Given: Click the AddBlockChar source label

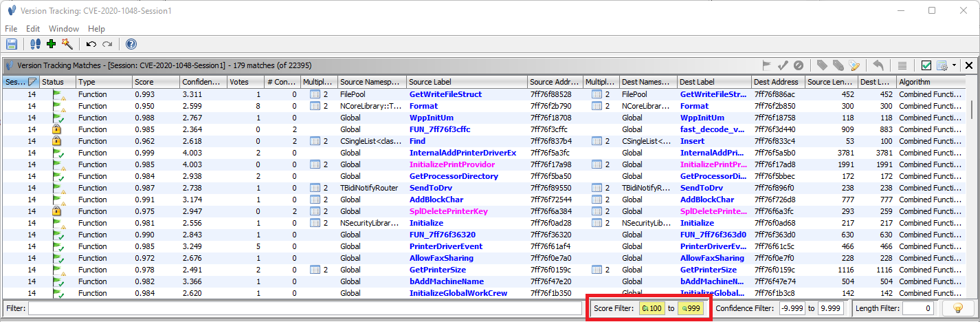Looking at the screenshot, I should (x=437, y=200).
